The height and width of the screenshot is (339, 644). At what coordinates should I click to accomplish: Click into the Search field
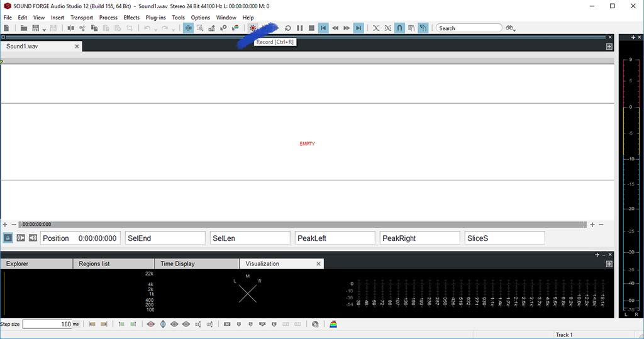(x=469, y=28)
